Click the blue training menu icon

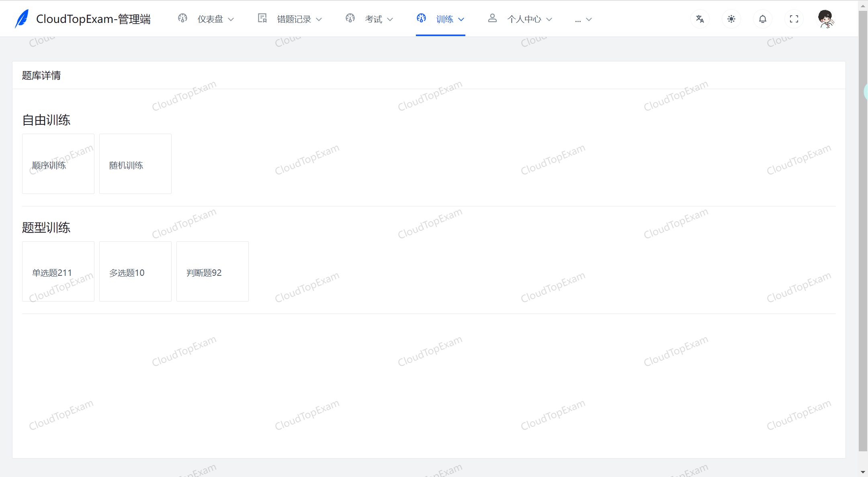coord(421,18)
